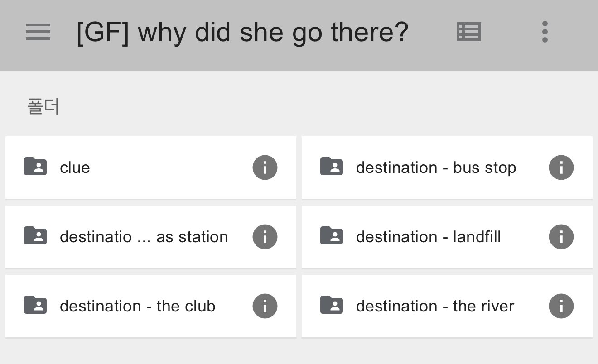Show info for the clue folder
The image size is (598, 364).
pyautogui.click(x=265, y=168)
